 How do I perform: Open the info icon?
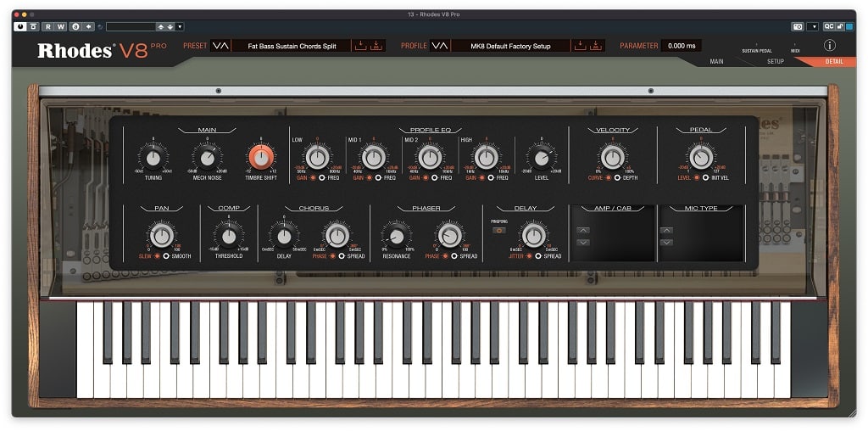[x=829, y=46]
